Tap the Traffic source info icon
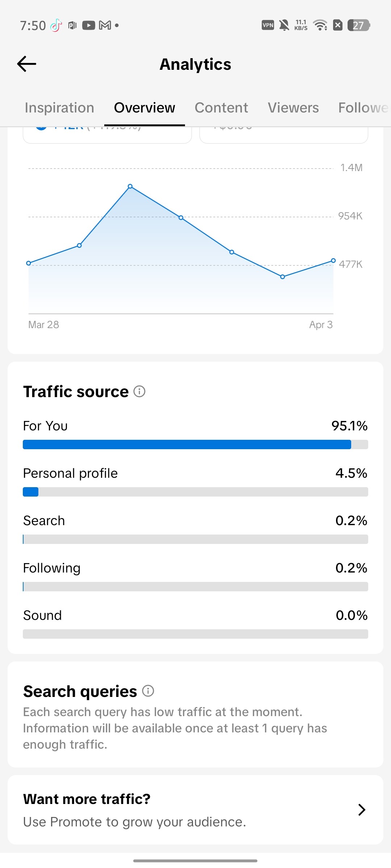The height and width of the screenshot is (868, 391). click(x=139, y=391)
